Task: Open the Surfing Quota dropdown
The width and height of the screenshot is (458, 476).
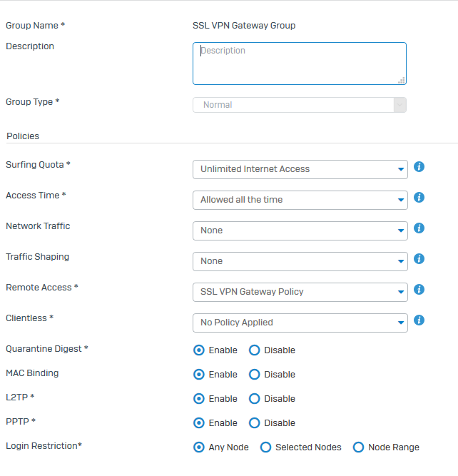Action: [x=300, y=169]
